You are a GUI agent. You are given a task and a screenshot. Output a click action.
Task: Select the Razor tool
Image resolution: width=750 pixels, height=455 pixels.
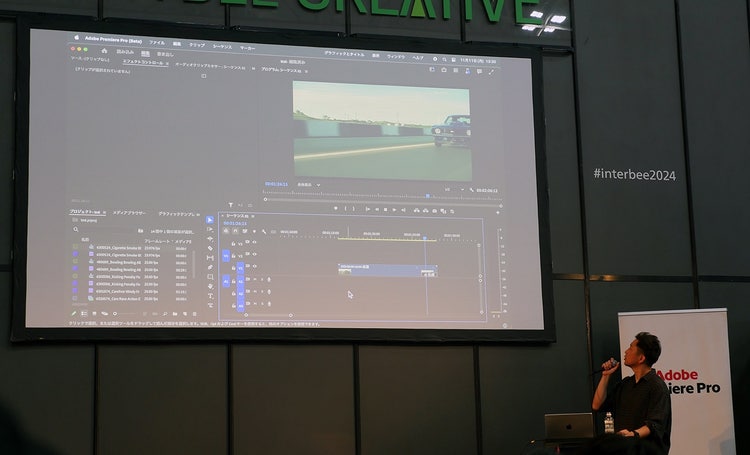[x=210, y=248]
